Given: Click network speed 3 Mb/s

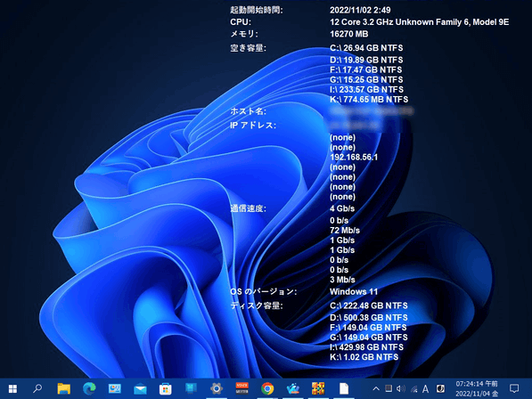Looking at the screenshot, I should 342,280.
